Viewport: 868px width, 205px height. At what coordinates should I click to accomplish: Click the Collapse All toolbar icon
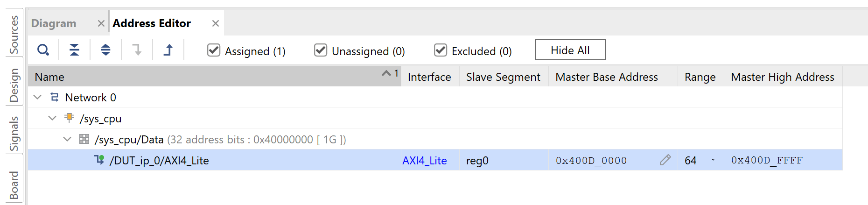[74, 50]
